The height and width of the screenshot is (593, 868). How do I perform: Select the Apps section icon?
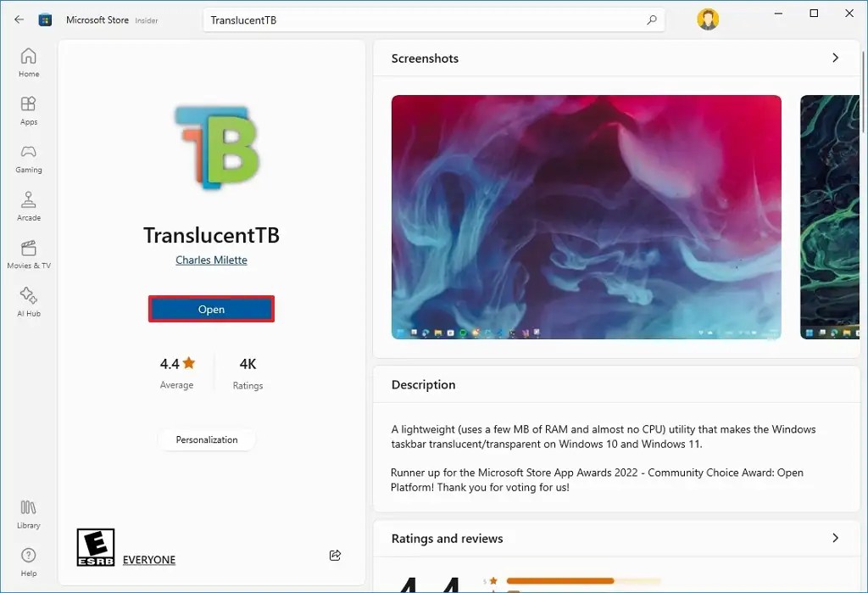[x=28, y=110]
